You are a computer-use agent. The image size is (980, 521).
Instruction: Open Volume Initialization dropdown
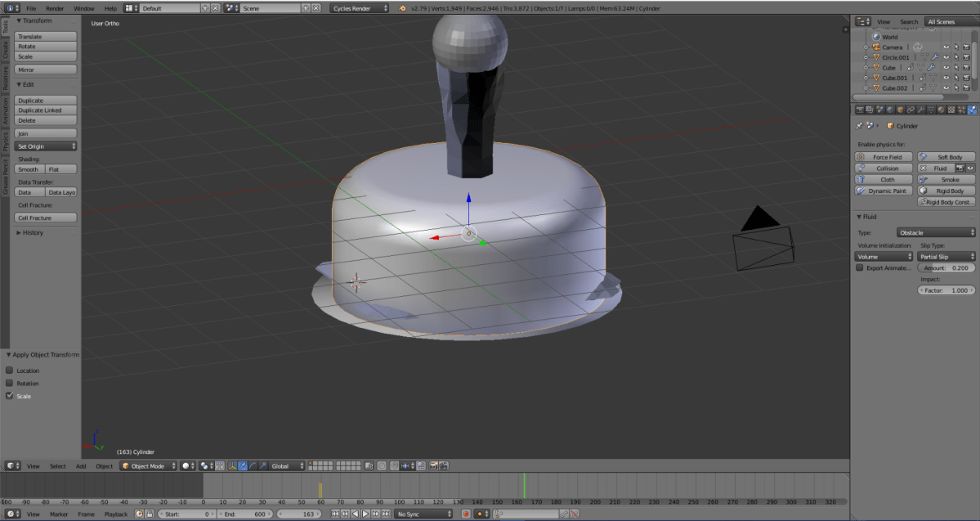point(884,257)
